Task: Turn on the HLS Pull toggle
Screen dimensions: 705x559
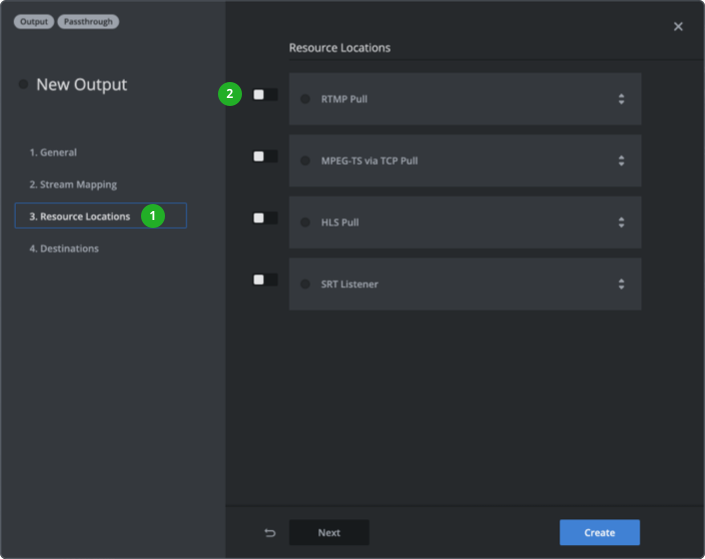Action: coord(265,217)
